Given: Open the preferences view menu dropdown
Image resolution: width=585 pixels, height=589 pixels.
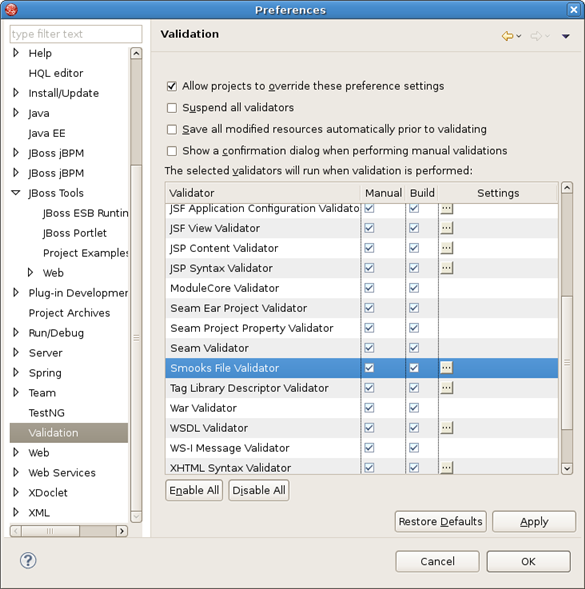Looking at the screenshot, I should tap(566, 36).
